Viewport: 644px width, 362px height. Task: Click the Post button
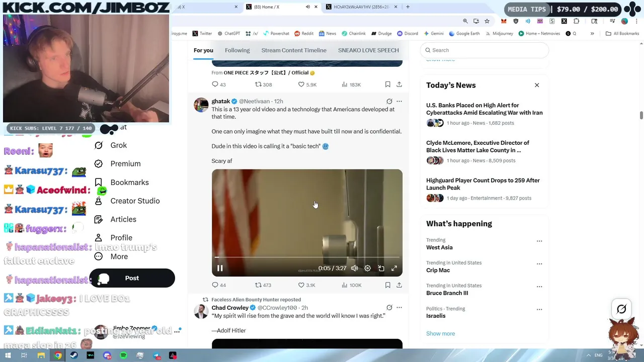tap(132, 278)
